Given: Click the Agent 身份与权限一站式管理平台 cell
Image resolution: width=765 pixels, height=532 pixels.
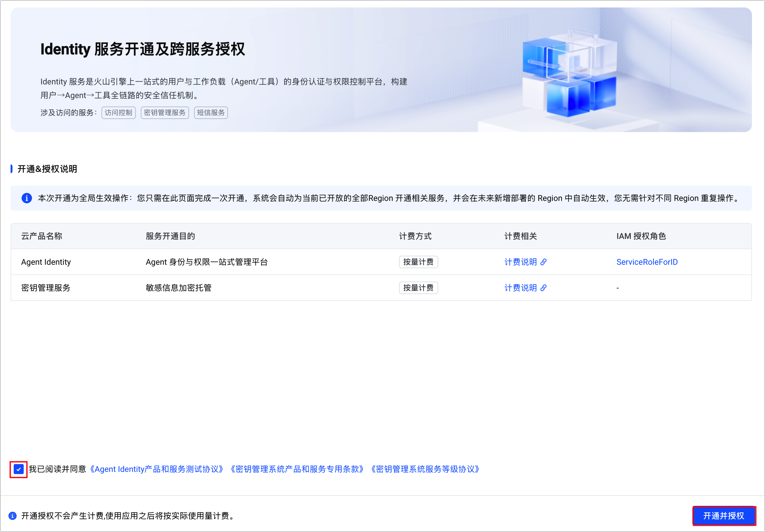Looking at the screenshot, I should pyautogui.click(x=207, y=262).
